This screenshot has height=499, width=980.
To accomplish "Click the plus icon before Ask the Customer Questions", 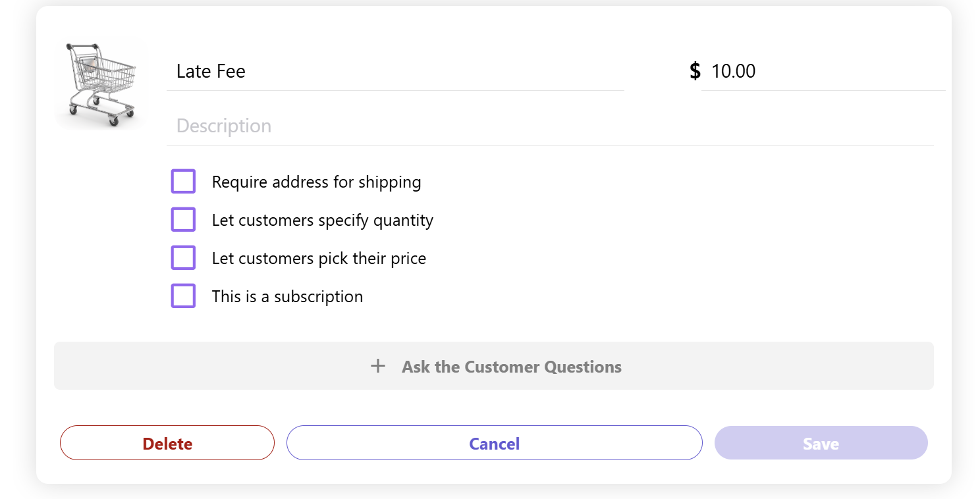I will coord(377,366).
